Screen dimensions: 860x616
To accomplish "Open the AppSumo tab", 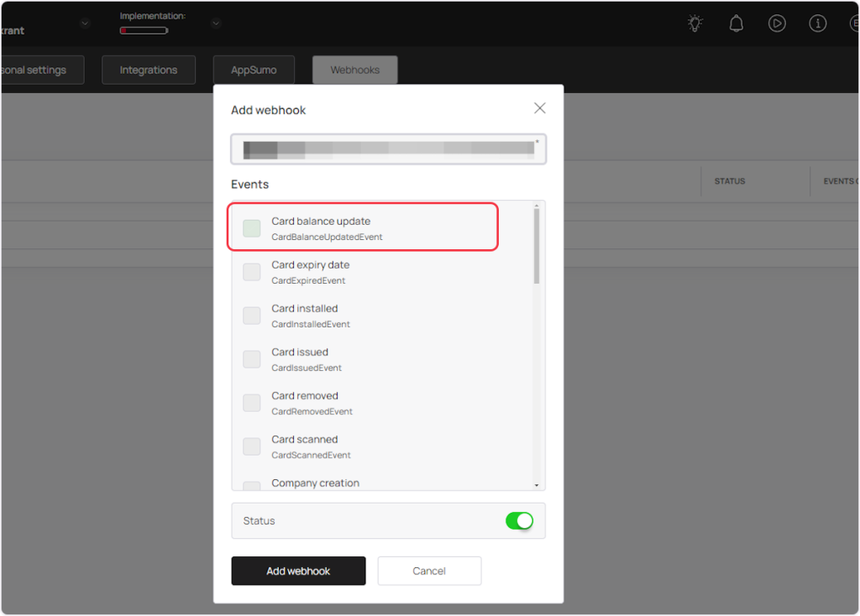I will tap(254, 70).
